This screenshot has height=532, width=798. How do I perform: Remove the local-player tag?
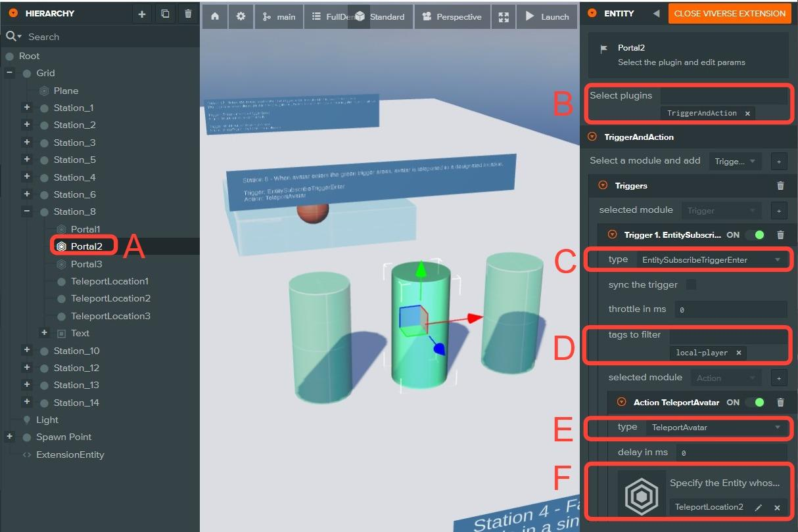pos(739,353)
